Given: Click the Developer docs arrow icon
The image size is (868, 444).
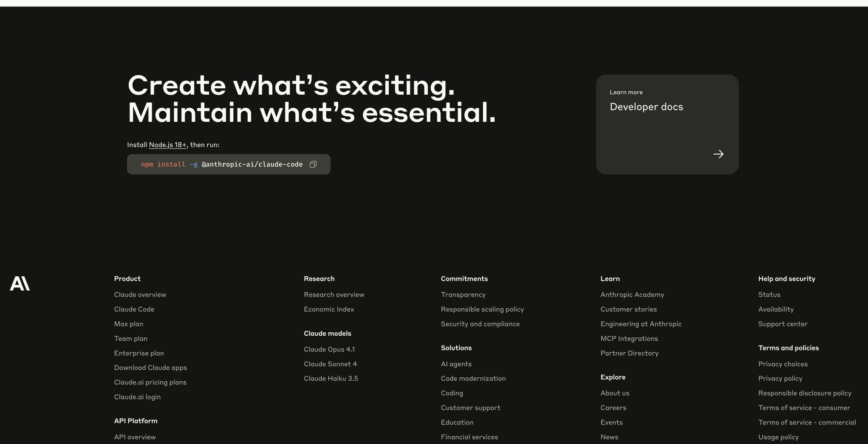Looking at the screenshot, I should (718, 154).
